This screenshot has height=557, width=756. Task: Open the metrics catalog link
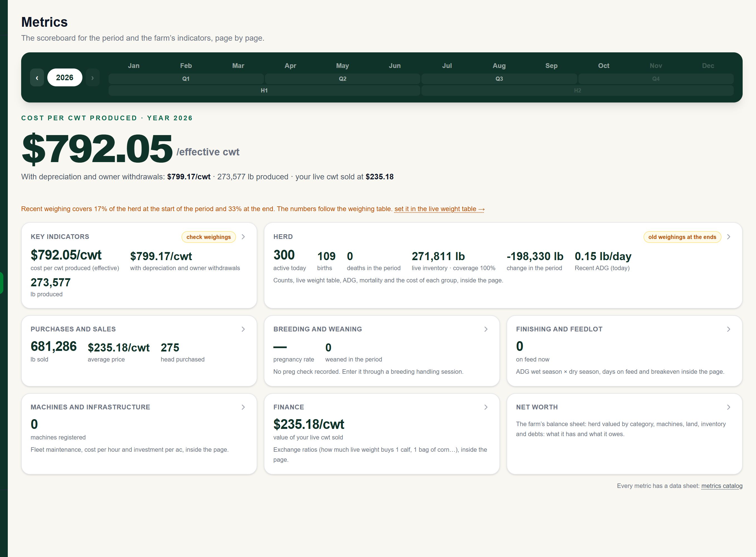coord(722,486)
